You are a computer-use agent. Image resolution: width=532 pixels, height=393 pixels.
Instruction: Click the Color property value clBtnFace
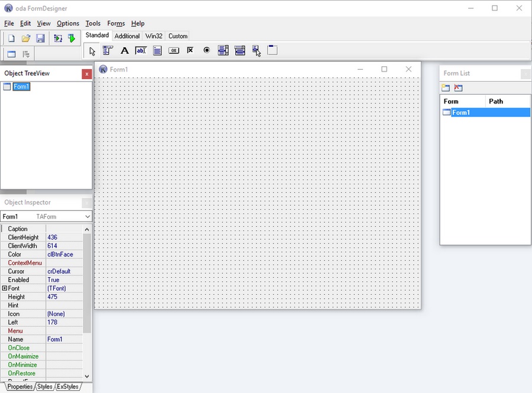pyautogui.click(x=64, y=255)
